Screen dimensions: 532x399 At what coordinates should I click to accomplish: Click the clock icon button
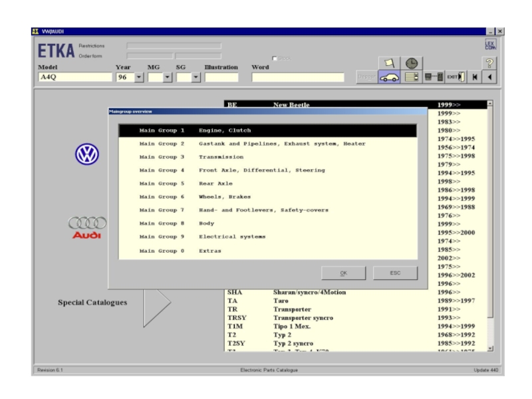(x=412, y=63)
